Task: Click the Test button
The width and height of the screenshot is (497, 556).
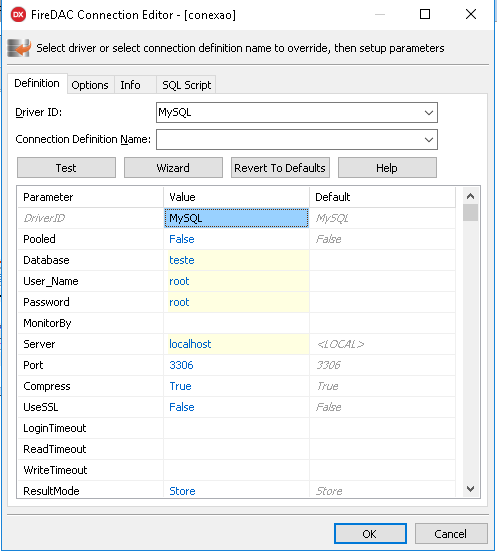Action: 66,168
